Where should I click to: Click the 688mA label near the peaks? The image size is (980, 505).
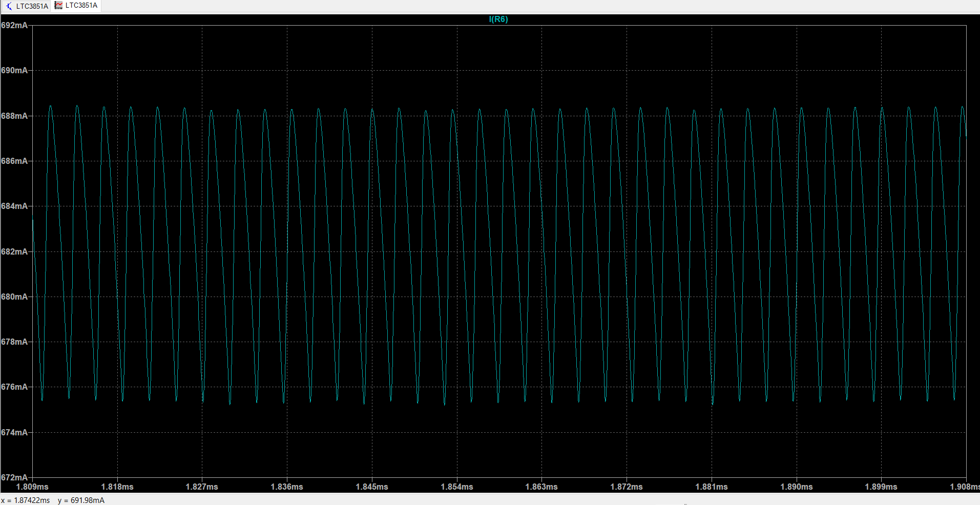coord(15,115)
